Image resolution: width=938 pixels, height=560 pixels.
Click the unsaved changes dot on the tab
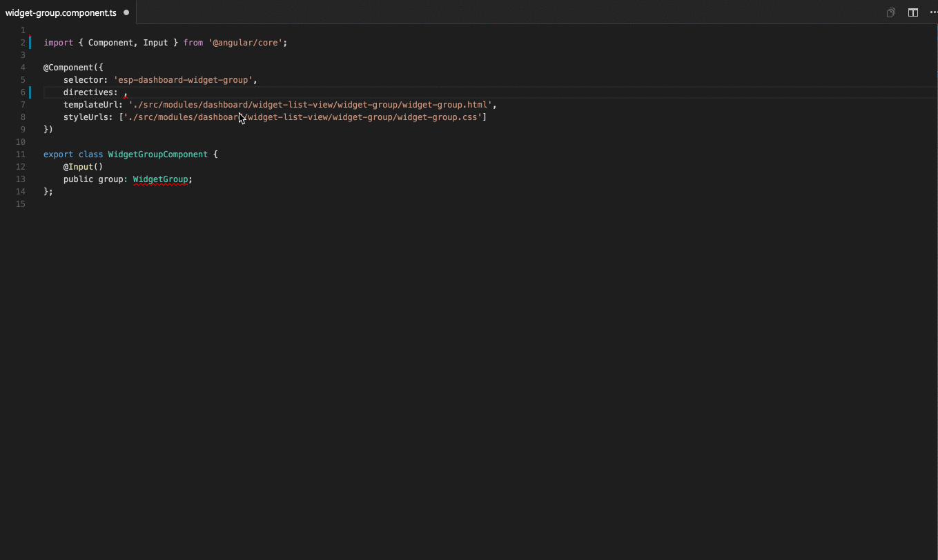click(x=126, y=12)
